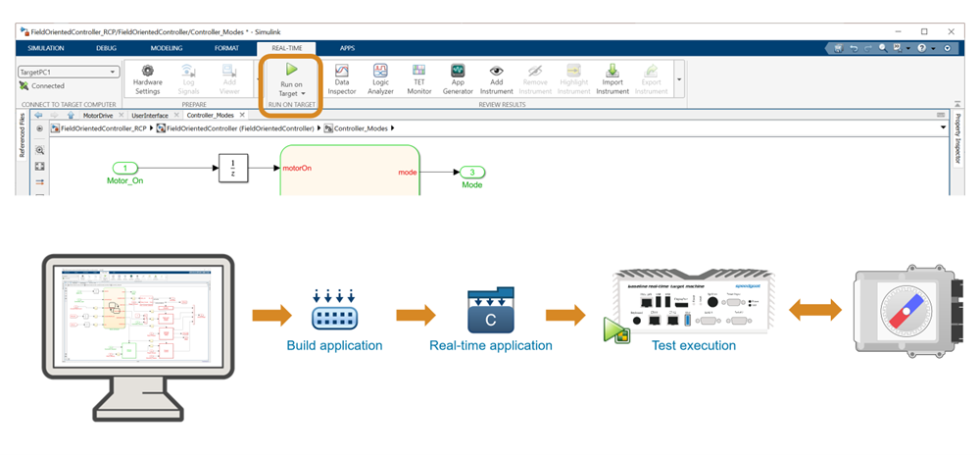Screen dimensions: 980x455
Task: Open the Data Inspector
Action: tap(342, 78)
